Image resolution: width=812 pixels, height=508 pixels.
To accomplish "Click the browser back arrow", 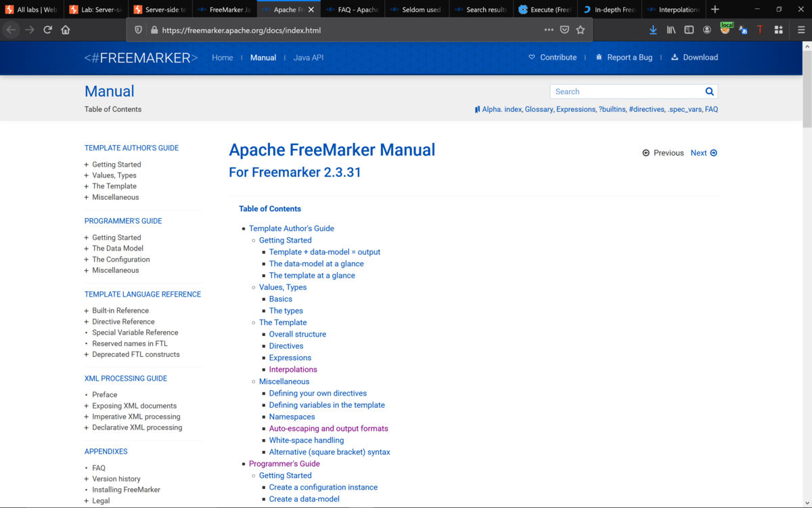I will (x=11, y=30).
